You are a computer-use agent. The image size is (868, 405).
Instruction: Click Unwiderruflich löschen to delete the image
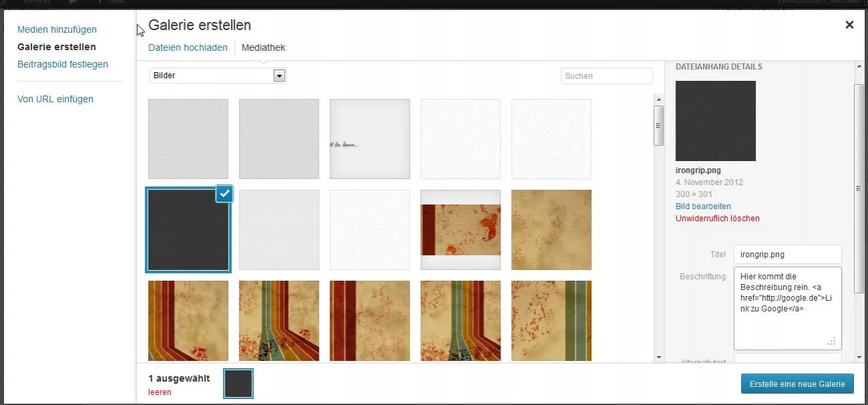point(718,219)
